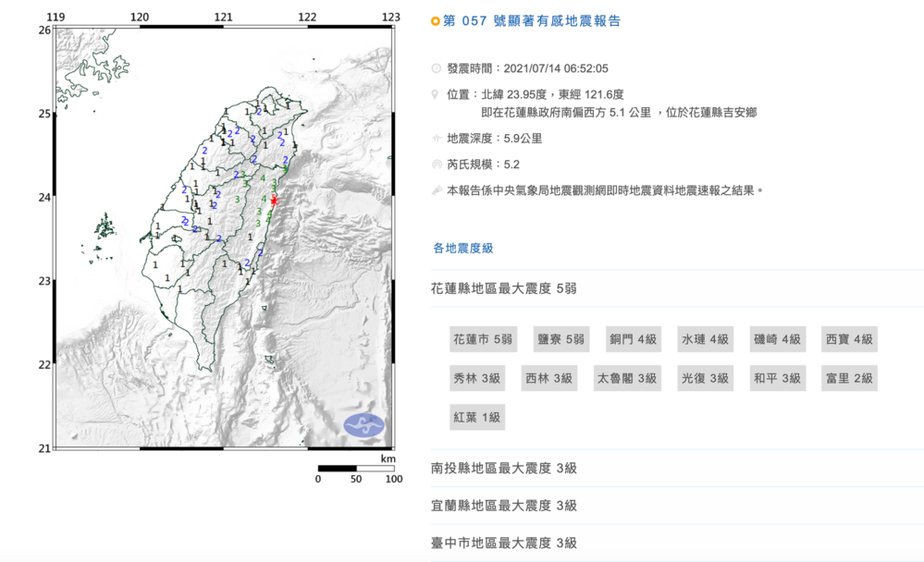This screenshot has width=924, height=562.
Task: Click the magnitude icon beside 芮氏規模
Action: pyautogui.click(x=437, y=165)
